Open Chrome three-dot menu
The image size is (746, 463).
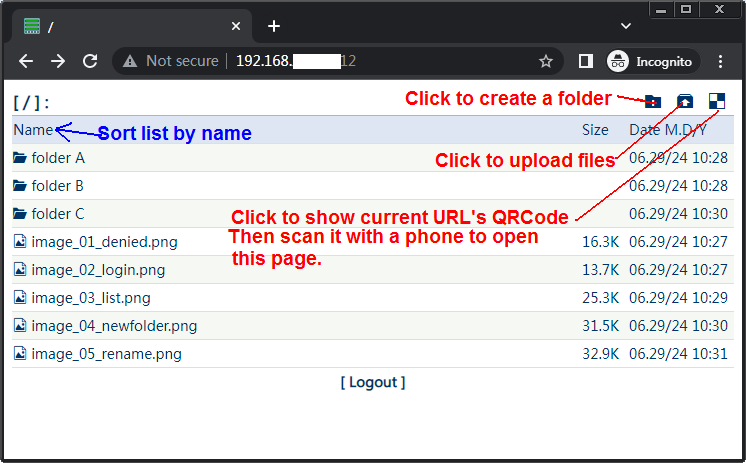click(x=721, y=61)
